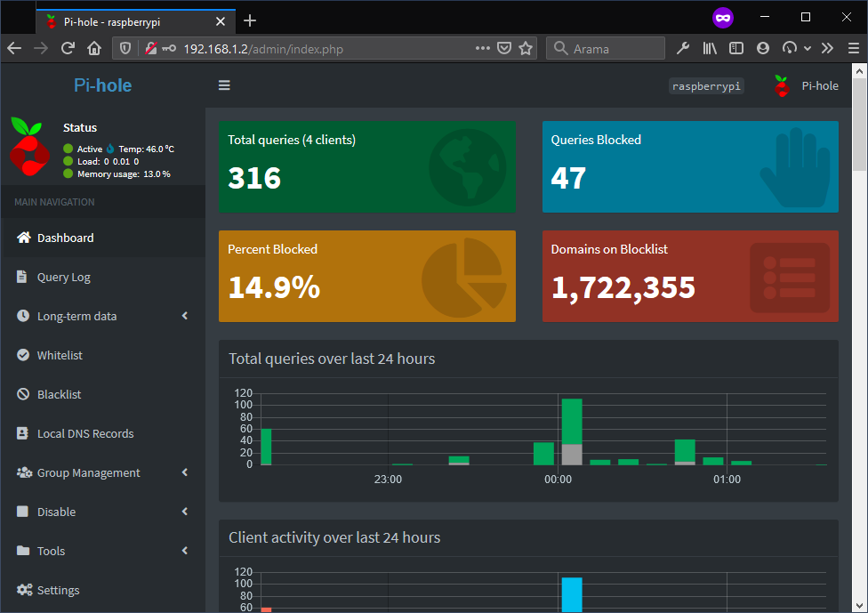868x613 pixels.
Task: Expand Disable submenu chevron arrow
Action: pos(185,511)
